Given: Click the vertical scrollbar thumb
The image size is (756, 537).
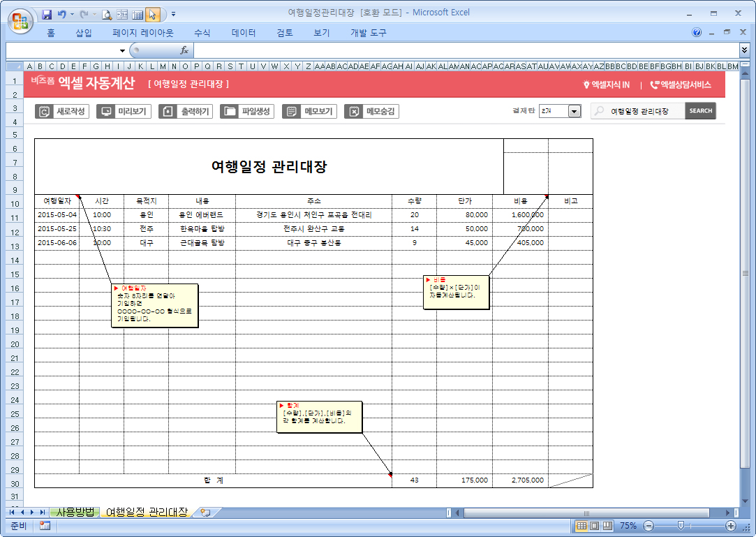Looking at the screenshot, I should pyautogui.click(x=745, y=274).
